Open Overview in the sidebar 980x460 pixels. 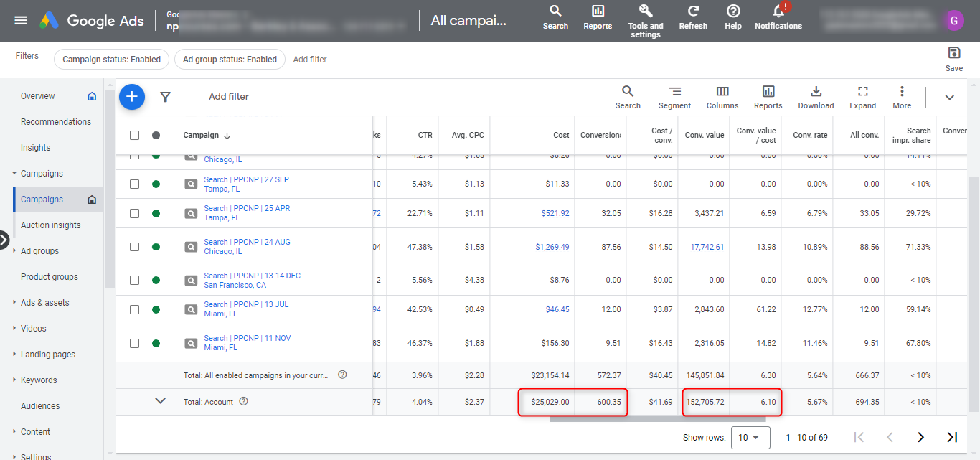point(38,96)
